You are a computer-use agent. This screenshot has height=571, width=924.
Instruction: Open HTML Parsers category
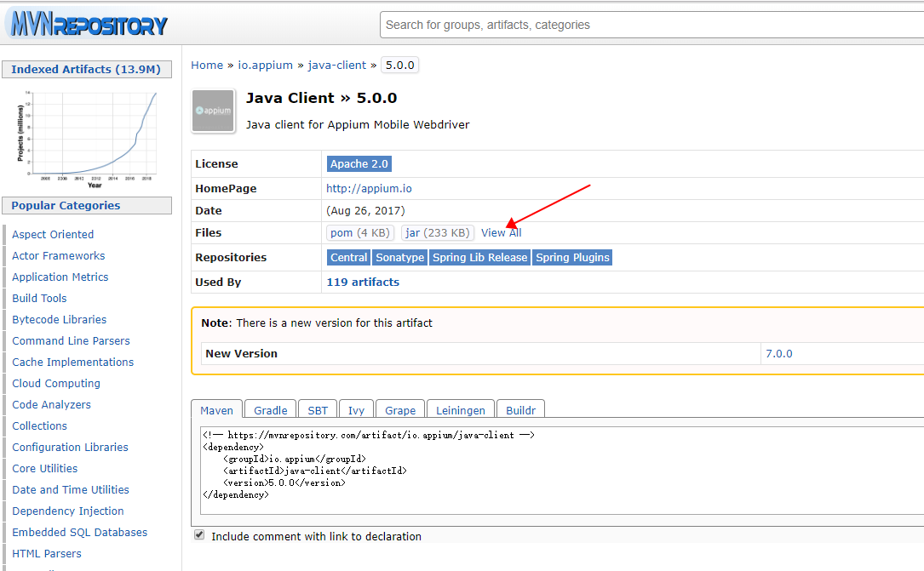click(47, 553)
